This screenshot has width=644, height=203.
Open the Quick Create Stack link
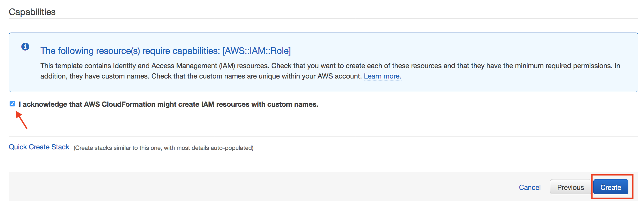(x=39, y=147)
